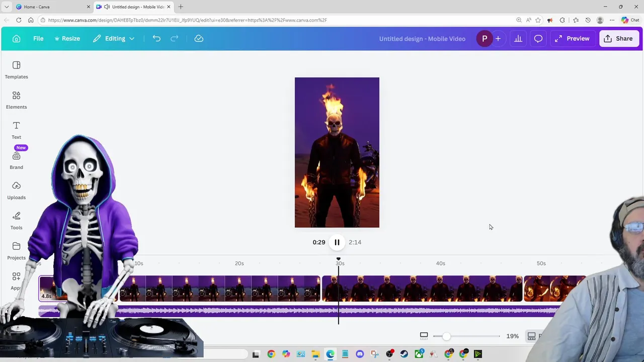Open the grid view button
Image resolution: width=644 pixels, height=362 pixels.
532,336
